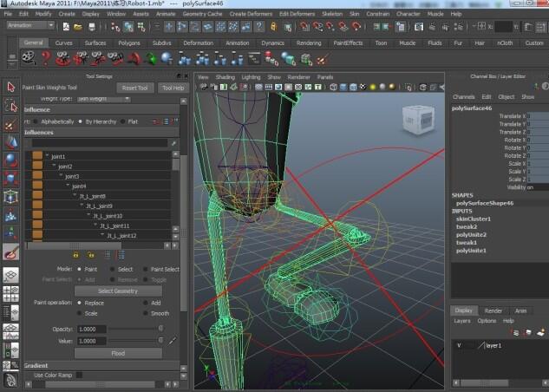Screen dimensions: 549x392
Task: Click the first lock icon below influences list
Action: [x=76, y=255]
